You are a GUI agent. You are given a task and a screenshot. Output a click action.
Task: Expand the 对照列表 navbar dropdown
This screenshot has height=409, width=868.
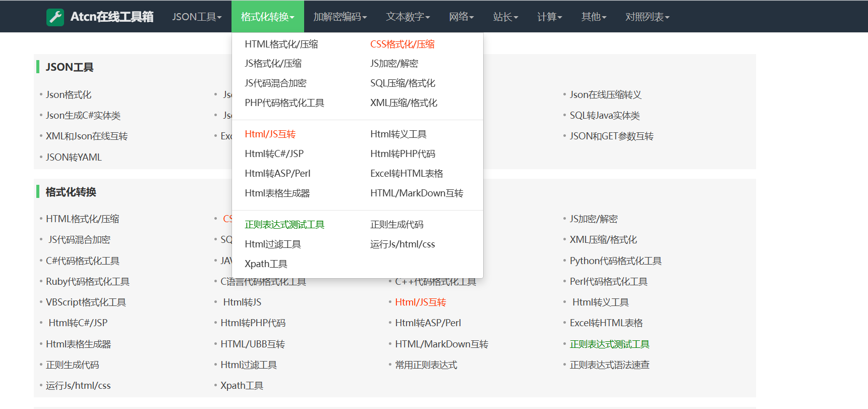tap(647, 17)
